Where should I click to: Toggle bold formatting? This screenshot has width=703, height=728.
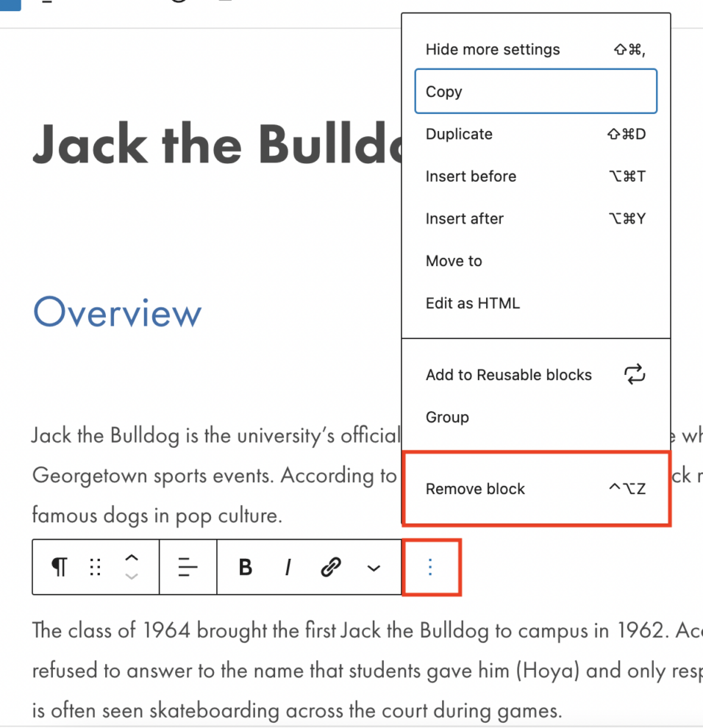pos(246,567)
